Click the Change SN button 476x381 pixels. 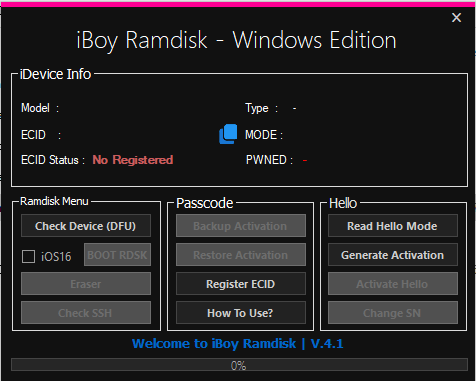click(x=393, y=313)
